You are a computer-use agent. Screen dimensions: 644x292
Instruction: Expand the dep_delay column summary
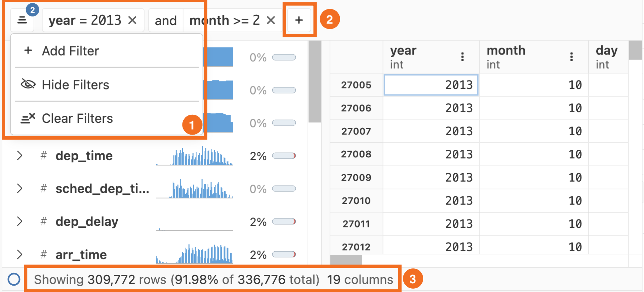[20, 221]
